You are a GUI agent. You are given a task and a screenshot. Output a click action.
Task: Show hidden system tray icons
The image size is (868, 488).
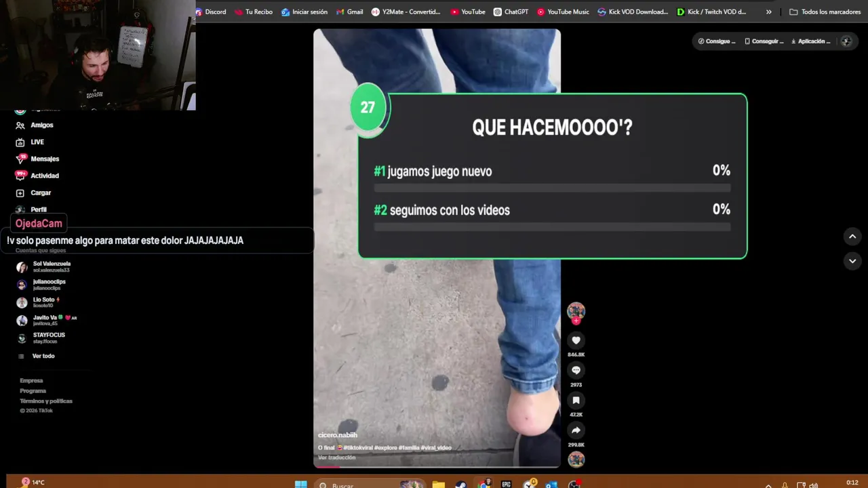coord(768,485)
